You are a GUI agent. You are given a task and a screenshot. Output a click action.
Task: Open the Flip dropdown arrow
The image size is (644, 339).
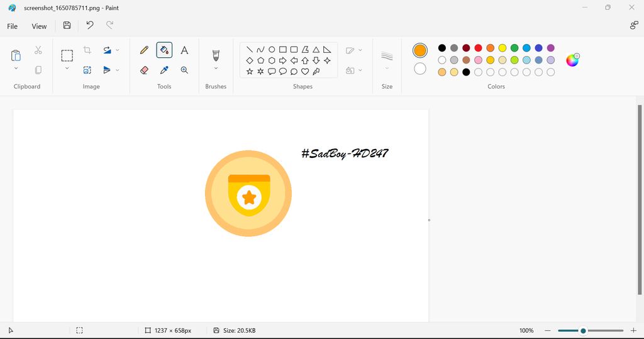(x=118, y=70)
